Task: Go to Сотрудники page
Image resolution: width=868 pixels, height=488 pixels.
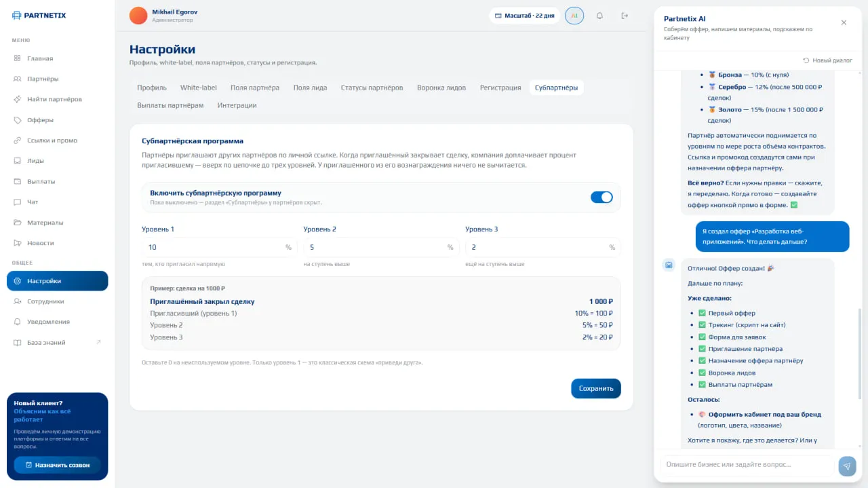Action: point(57,301)
